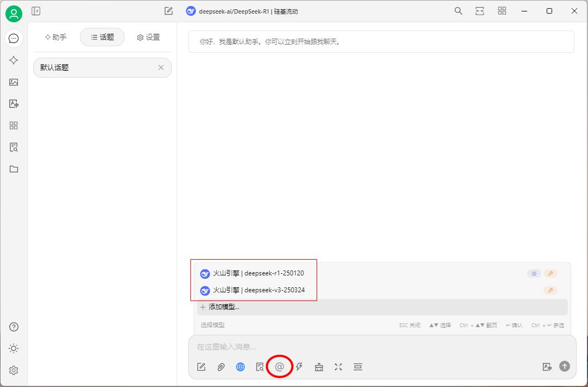588x387 pixels.
Task: Select the 默认话题 topic
Action: 102,67
